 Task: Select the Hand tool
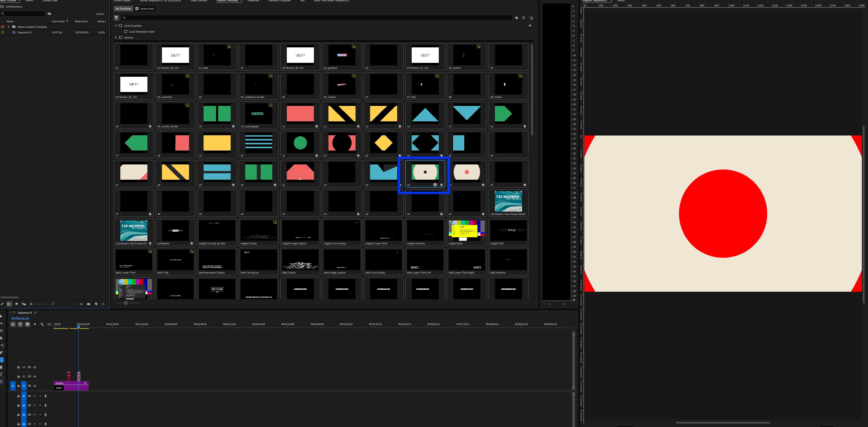click(1, 367)
